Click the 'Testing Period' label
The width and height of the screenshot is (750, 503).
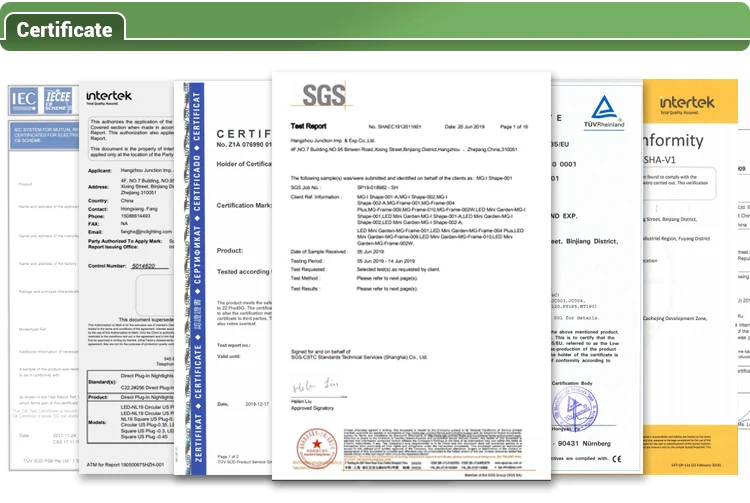[308, 261]
